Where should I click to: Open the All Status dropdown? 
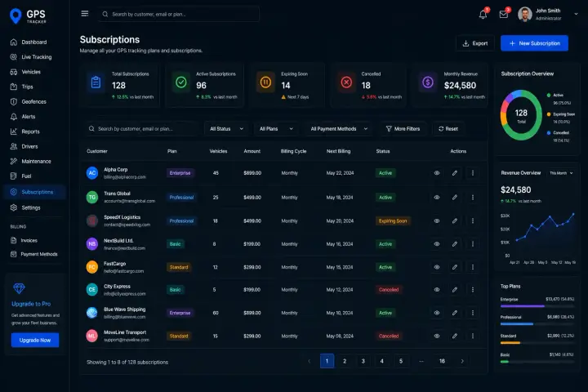[x=226, y=129]
